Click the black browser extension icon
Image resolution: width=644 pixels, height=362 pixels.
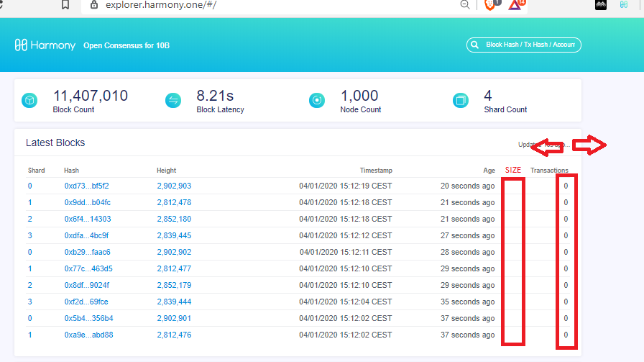(x=600, y=5)
